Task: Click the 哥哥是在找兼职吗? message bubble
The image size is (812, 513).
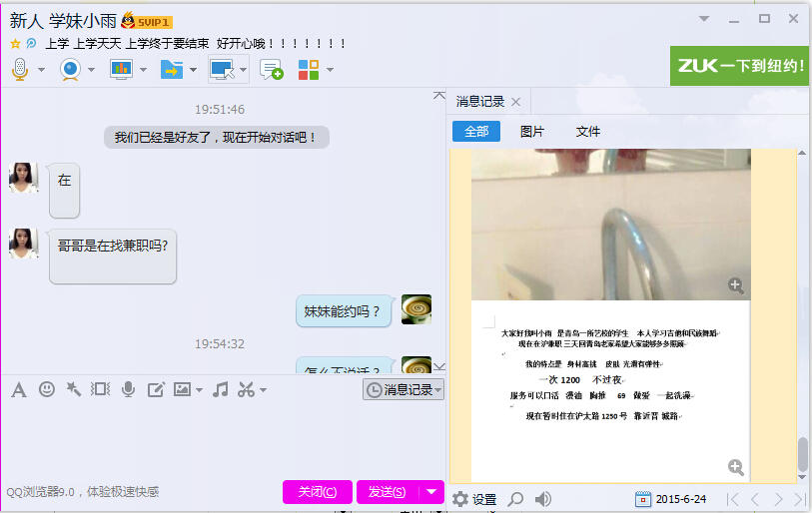Action: [113, 256]
